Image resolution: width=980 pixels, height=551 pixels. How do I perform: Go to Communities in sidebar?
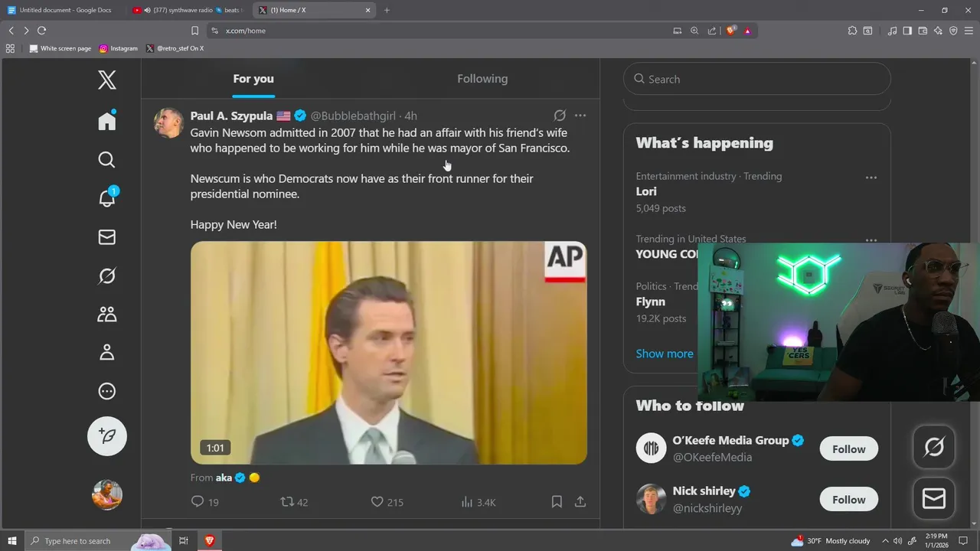tap(107, 314)
